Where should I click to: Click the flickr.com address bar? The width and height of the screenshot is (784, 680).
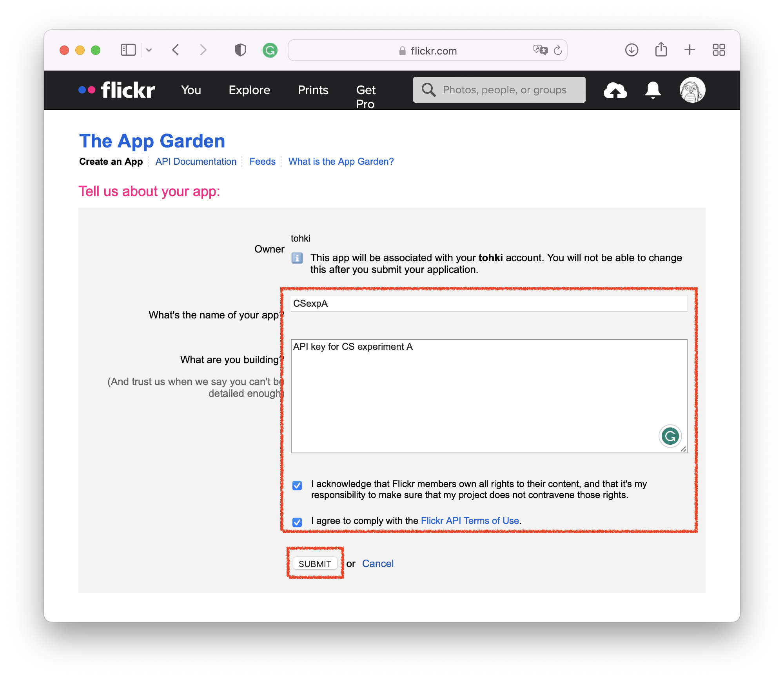tap(428, 50)
